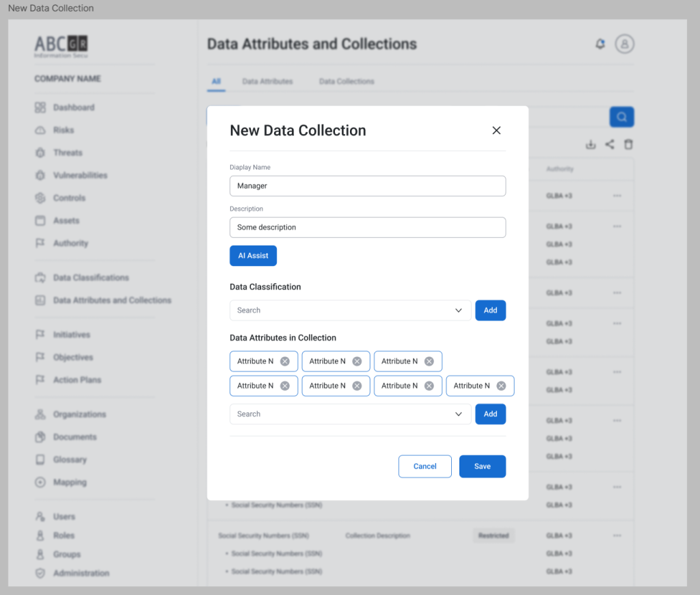
Task: Click the trash delete icon above the table
Action: [x=628, y=145]
